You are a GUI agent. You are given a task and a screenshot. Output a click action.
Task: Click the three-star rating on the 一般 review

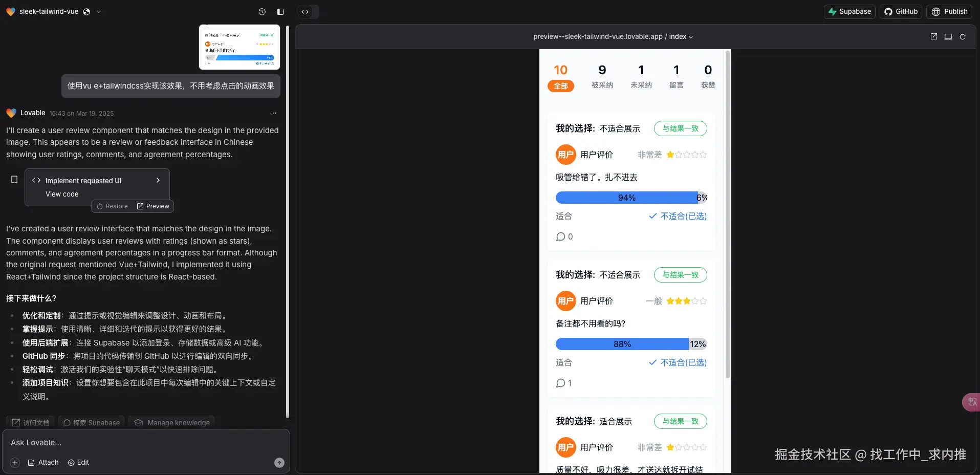click(x=687, y=301)
